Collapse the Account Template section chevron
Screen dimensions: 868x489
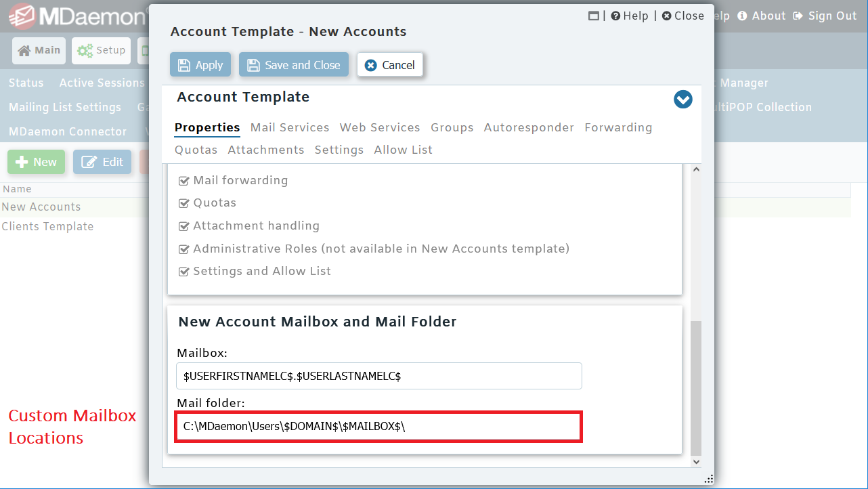point(682,99)
